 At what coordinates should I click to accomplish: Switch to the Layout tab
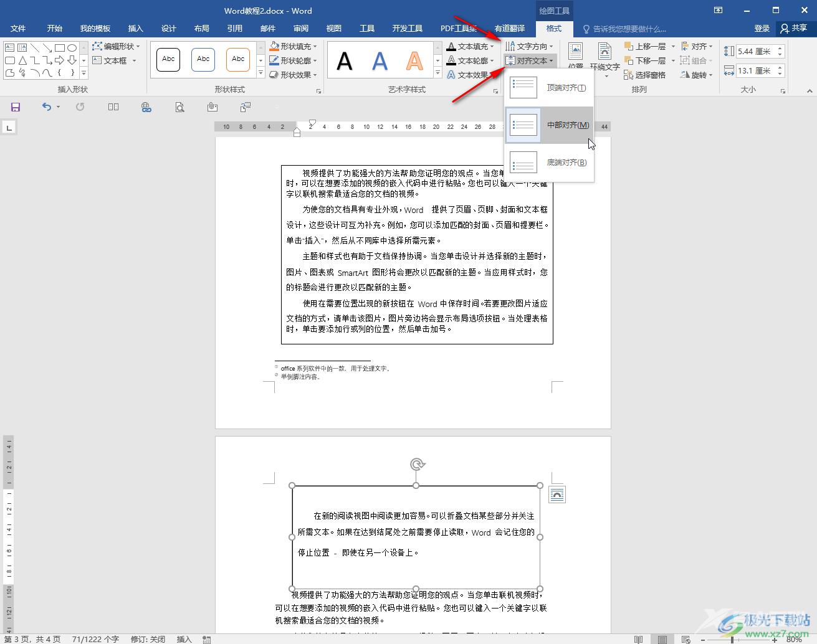pyautogui.click(x=201, y=29)
